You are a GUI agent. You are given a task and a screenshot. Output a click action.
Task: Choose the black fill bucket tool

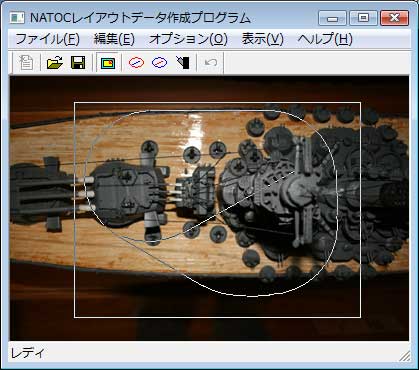coord(183,63)
